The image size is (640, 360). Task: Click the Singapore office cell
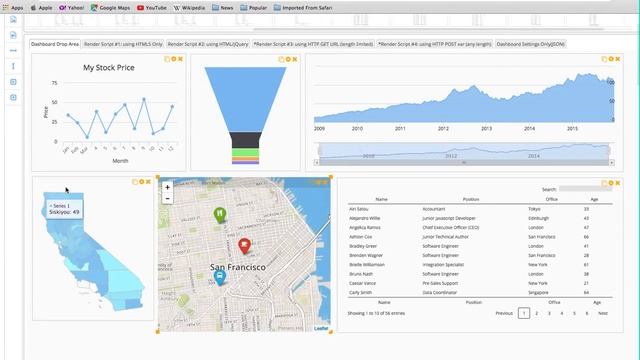coord(538,292)
